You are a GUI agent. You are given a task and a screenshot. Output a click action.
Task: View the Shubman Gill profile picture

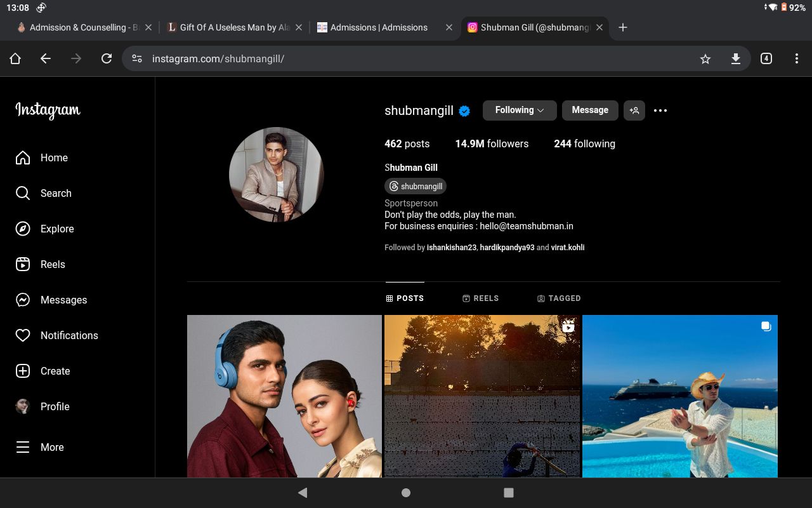coord(277,175)
